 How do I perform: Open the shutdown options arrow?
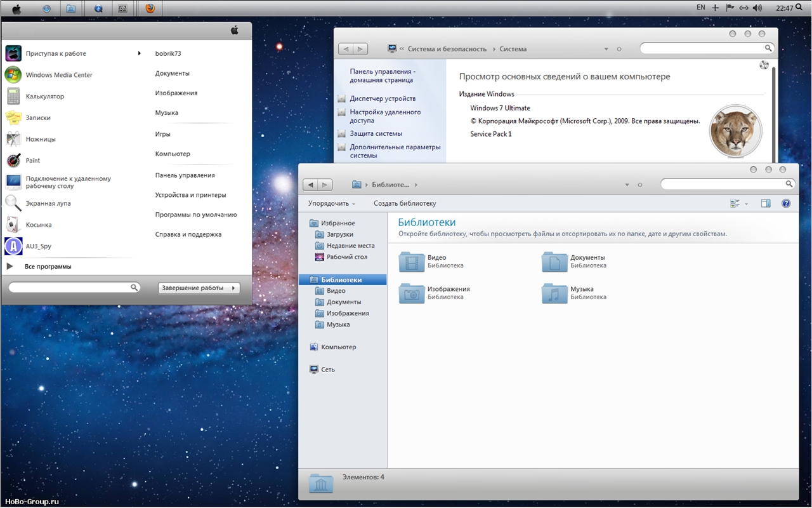(233, 288)
